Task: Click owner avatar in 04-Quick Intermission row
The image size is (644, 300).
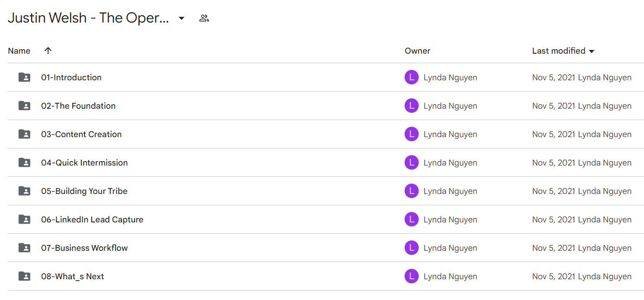Action: pos(411,162)
